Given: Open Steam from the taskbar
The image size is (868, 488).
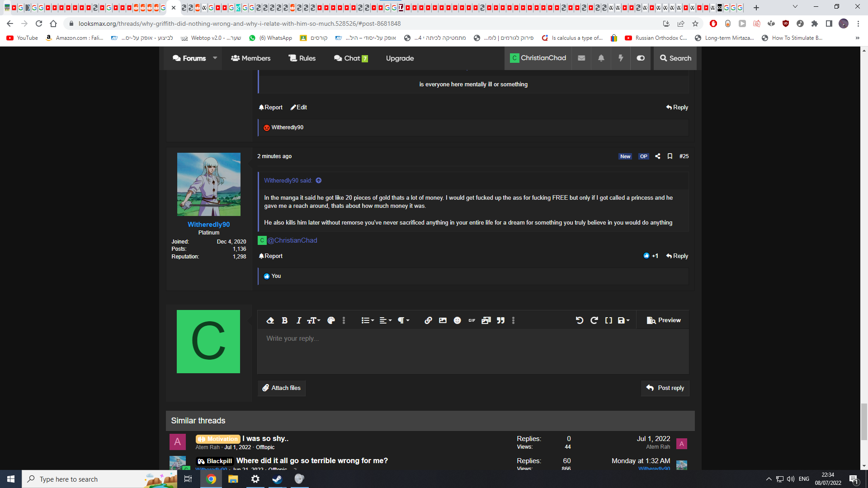Looking at the screenshot, I should (277, 479).
